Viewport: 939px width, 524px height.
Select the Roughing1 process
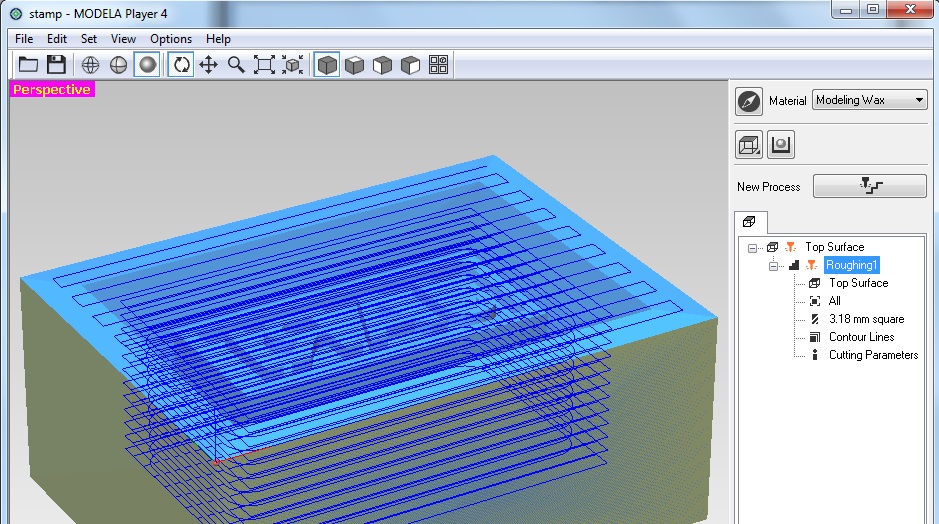(852, 265)
